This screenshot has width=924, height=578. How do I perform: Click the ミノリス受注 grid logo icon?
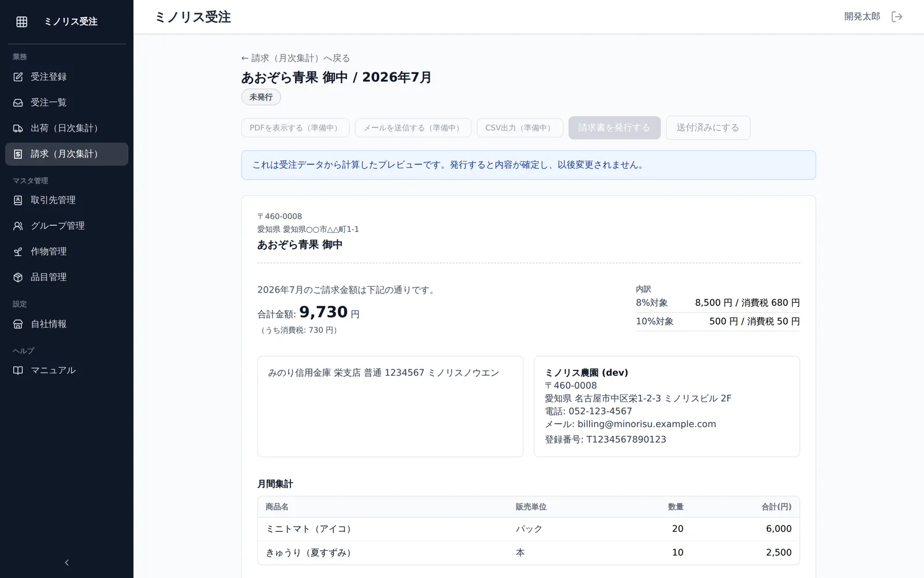[22, 21]
